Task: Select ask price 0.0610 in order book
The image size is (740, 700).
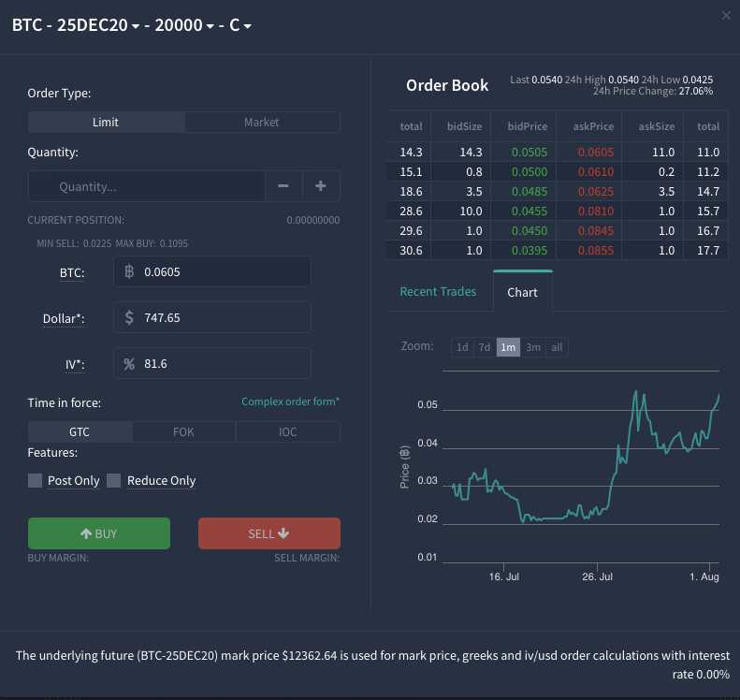Action: (596, 172)
